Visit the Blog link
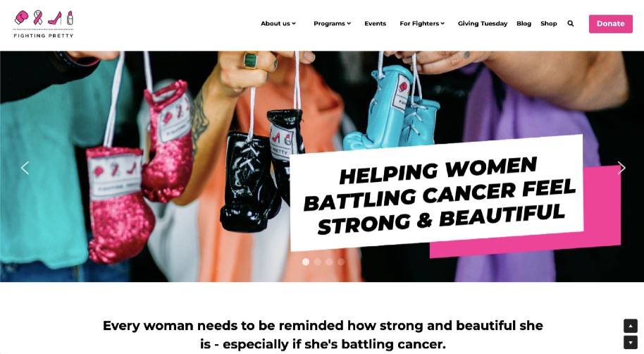 coord(524,23)
